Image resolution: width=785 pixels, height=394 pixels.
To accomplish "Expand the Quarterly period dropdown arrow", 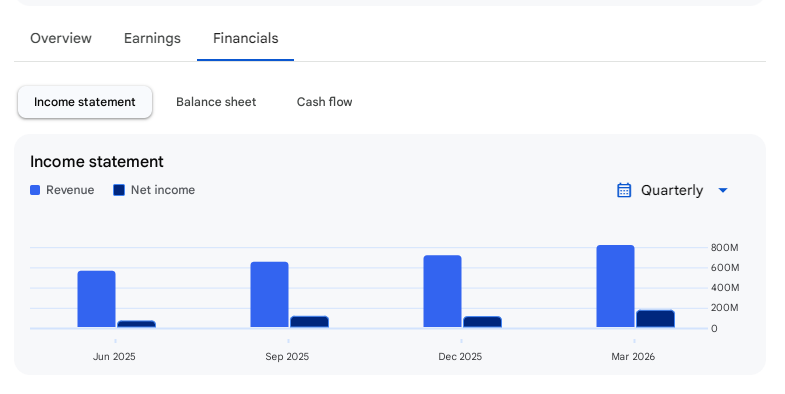I will point(723,190).
